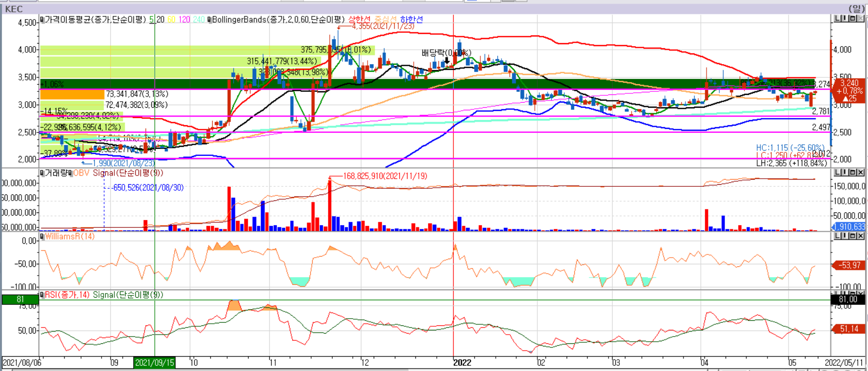Click the volume value tag 1,910,633
The image size is (868, 371).
(849, 226)
